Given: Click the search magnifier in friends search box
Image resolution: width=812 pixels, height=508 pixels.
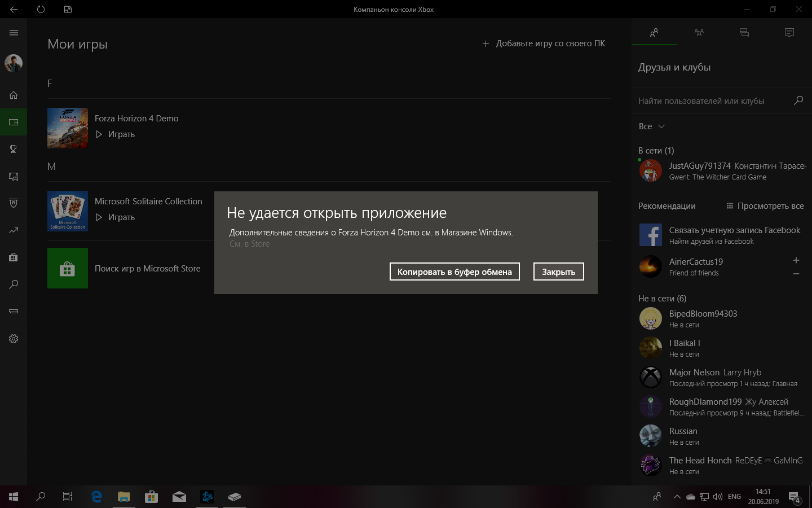Looking at the screenshot, I should click(x=798, y=100).
